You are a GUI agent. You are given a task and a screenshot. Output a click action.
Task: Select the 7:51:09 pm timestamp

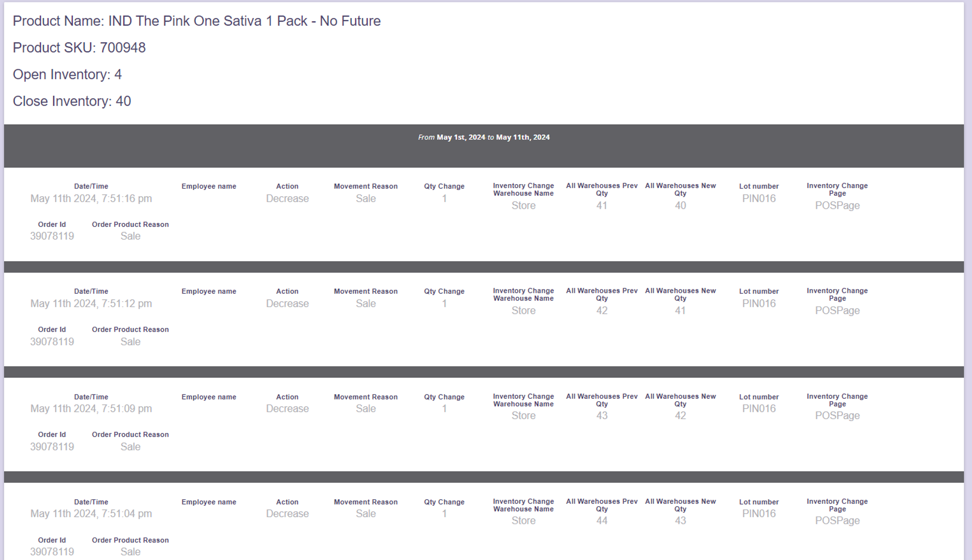(91, 409)
